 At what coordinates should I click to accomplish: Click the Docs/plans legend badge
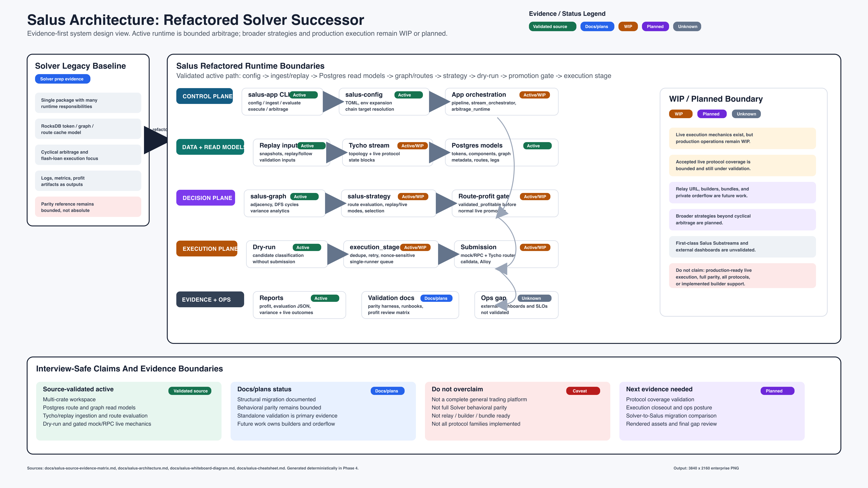597,27
